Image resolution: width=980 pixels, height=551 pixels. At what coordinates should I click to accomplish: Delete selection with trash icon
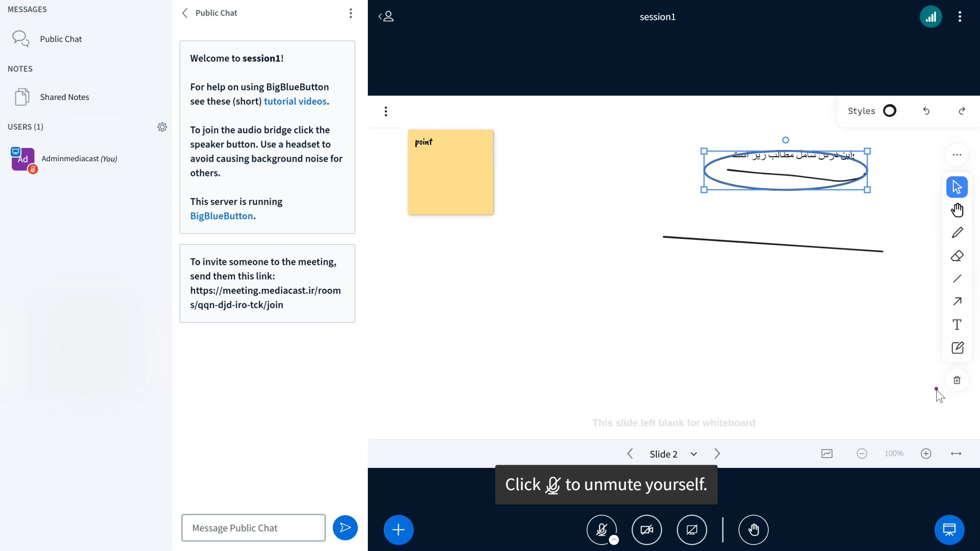pos(957,380)
